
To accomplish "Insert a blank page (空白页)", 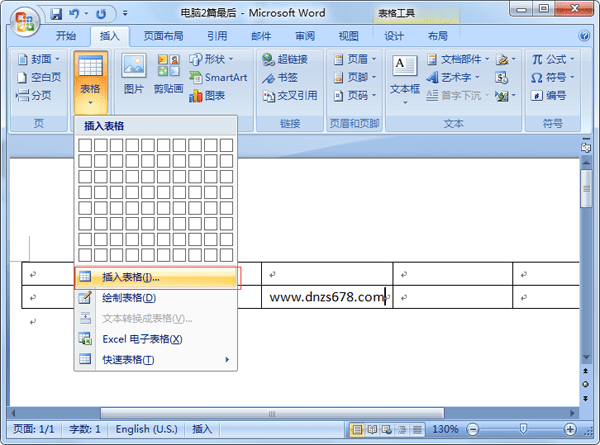I will point(38,77).
